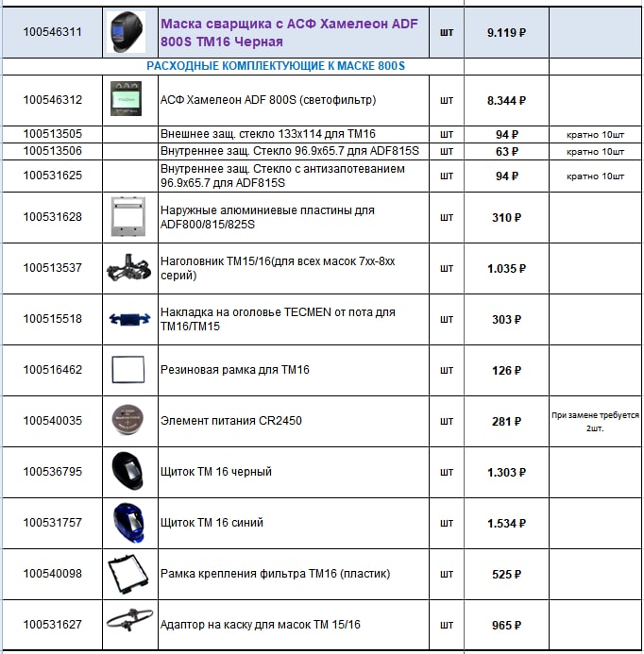Screen dimensions: 644x654
Task: Click the plastic filter mounting frame thumbnail
Action: 127,574
